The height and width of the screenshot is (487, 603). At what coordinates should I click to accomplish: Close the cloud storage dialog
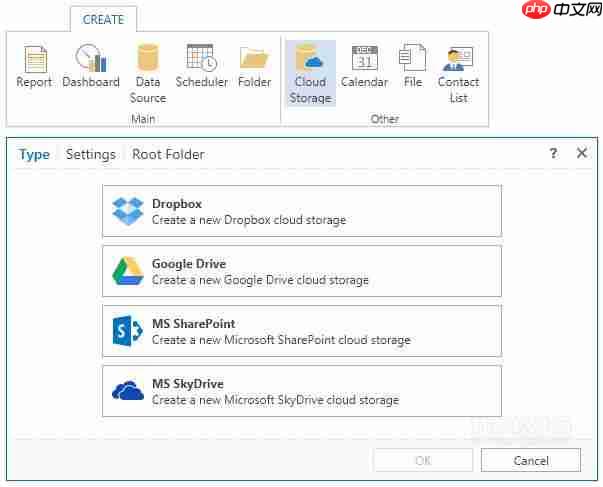(582, 153)
